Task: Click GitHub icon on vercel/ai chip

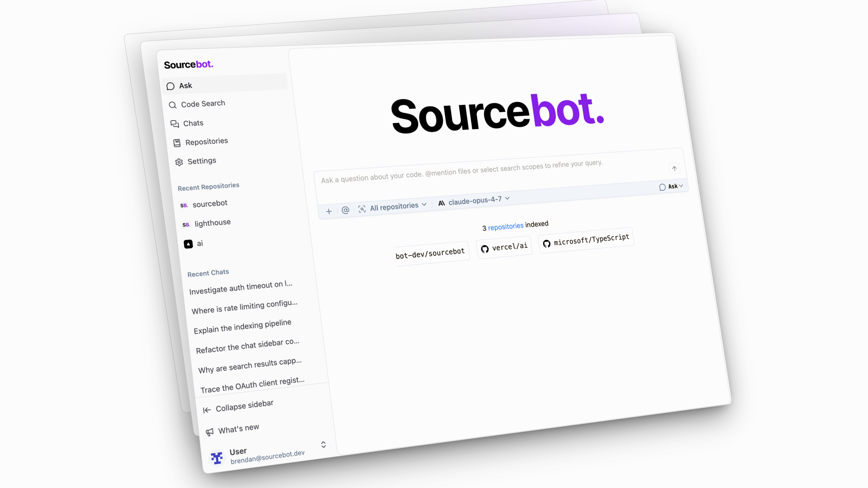Action: coord(485,249)
